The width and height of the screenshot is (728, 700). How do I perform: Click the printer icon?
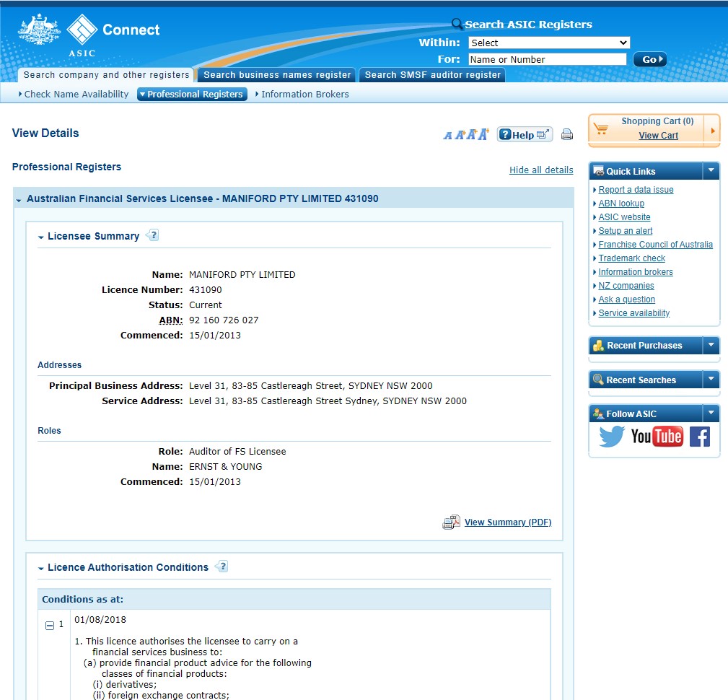[x=567, y=135]
